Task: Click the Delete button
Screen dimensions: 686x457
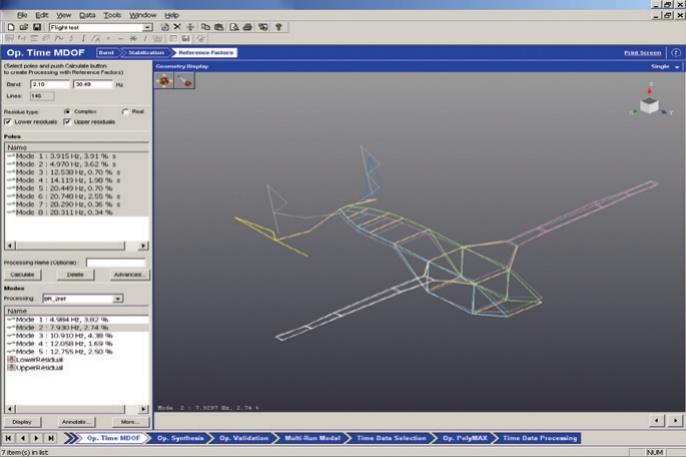Action: point(75,275)
